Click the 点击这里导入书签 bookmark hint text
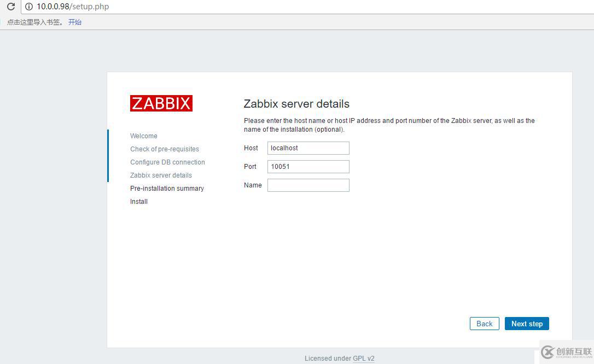 (35, 22)
